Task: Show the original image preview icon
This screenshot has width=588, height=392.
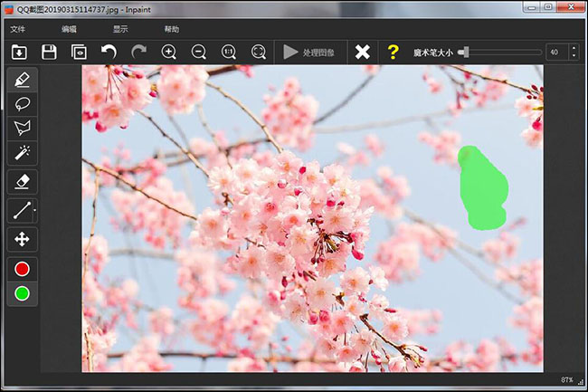Action: (79, 53)
